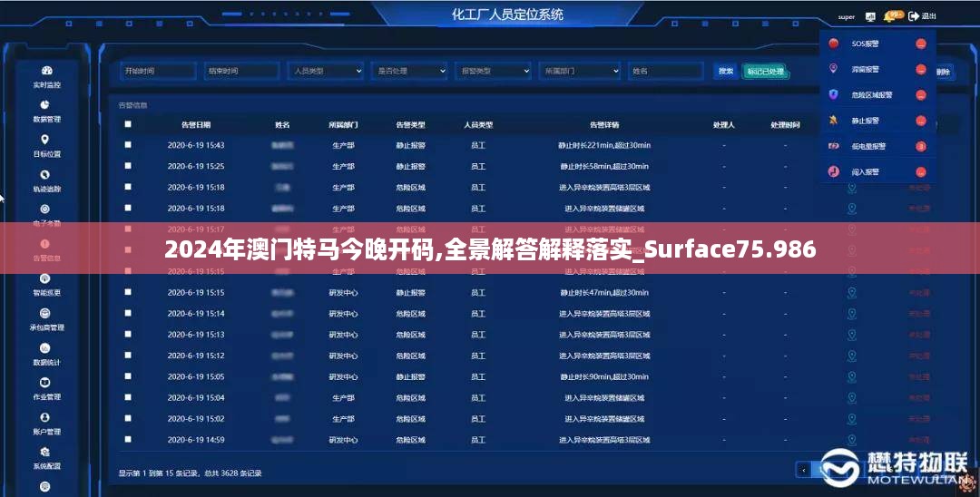Click the map pin icon in the 2020-6-19 14:59 row
980x497 pixels.
coord(851,440)
